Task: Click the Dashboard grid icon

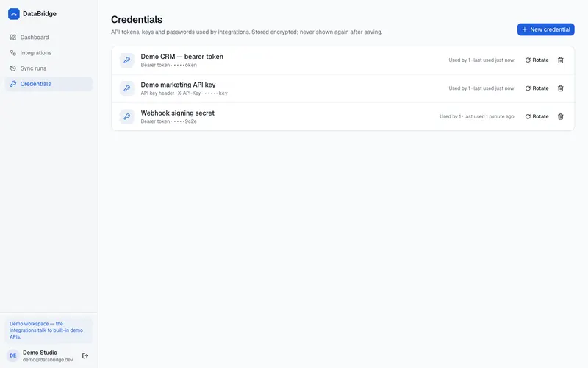Action: pos(13,38)
